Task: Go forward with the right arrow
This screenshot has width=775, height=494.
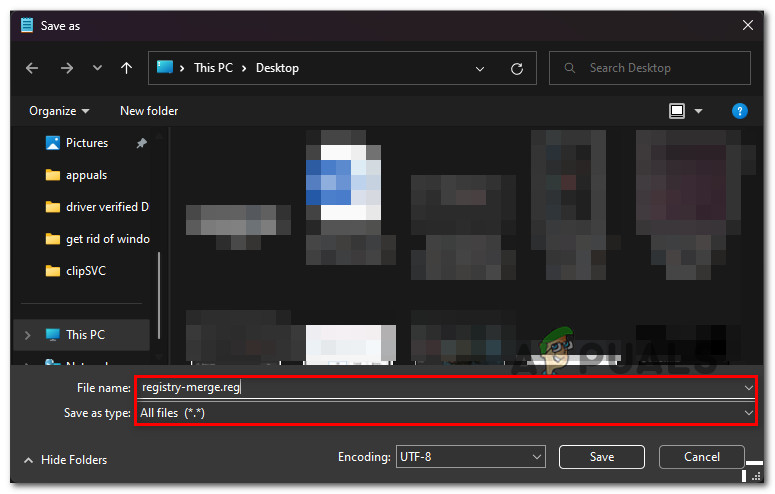Action: [67, 68]
